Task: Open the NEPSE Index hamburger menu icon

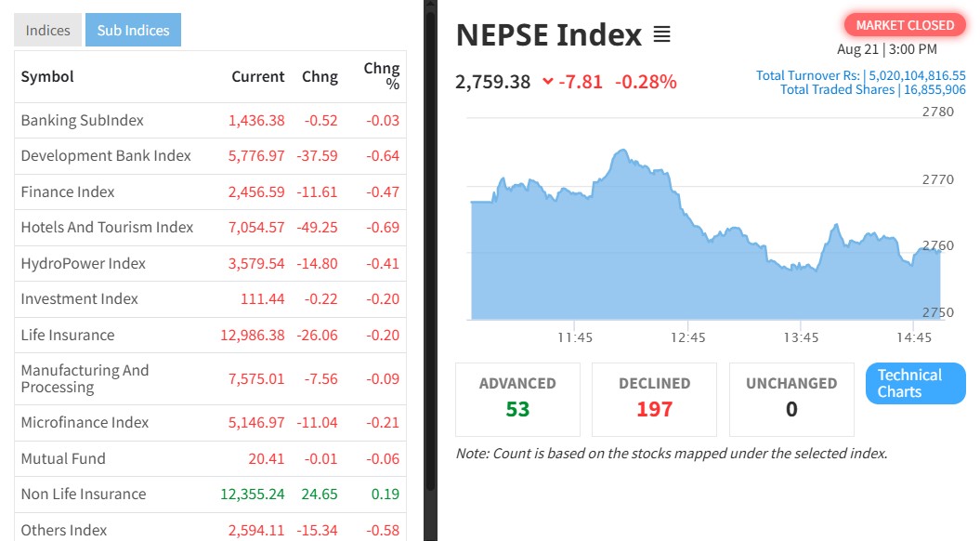Action: [661, 35]
